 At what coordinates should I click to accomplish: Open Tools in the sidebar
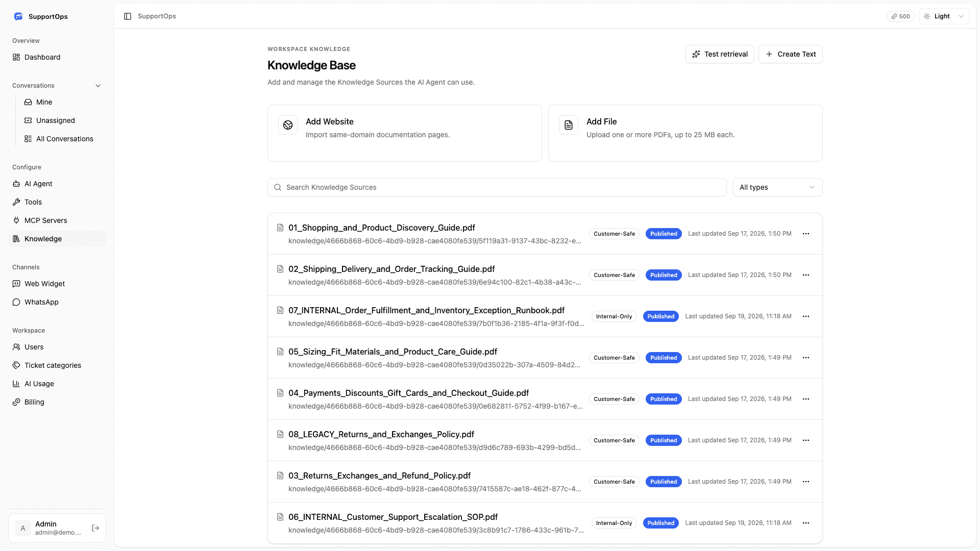click(x=57, y=202)
